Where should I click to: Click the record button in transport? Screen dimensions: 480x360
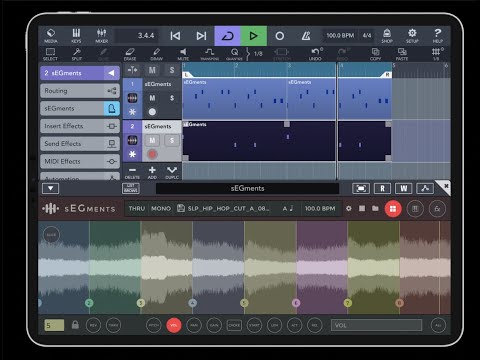coord(280,36)
